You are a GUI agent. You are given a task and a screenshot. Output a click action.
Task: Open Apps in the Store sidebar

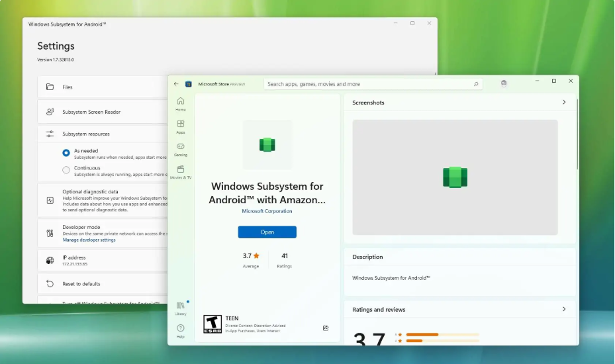click(181, 126)
